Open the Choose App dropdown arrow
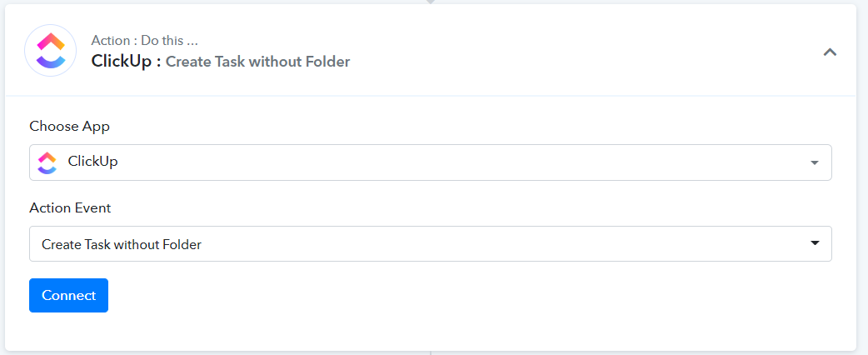The width and height of the screenshot is (868, 355). click(x=814, y=162)
